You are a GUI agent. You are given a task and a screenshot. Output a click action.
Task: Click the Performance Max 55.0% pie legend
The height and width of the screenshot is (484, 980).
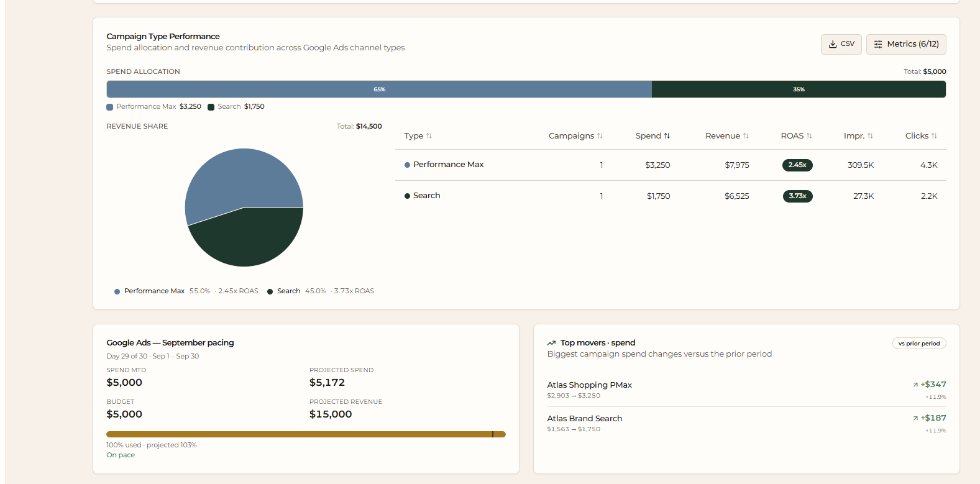186,291
